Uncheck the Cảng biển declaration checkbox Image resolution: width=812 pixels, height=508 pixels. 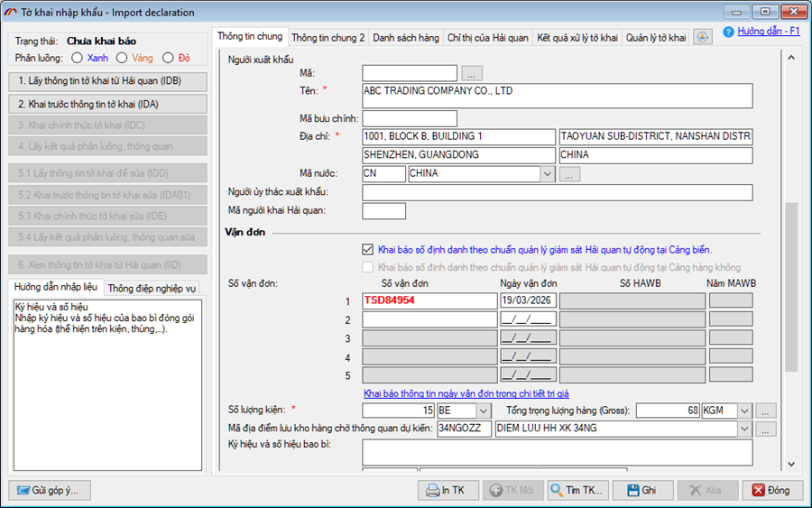pos(367,249)
